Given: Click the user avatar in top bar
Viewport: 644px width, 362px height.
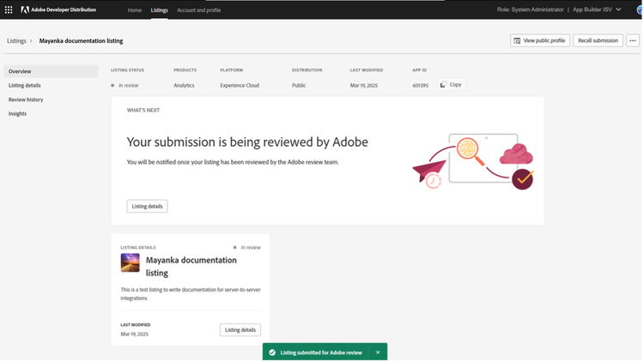Looking at the screenshot, I should tap(640, 9).
